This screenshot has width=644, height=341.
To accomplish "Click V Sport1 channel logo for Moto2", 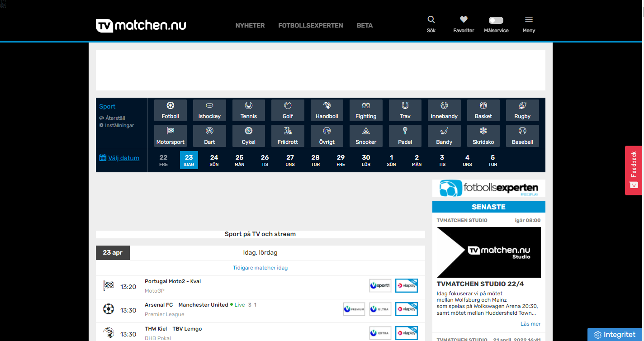I will [380, 285].
